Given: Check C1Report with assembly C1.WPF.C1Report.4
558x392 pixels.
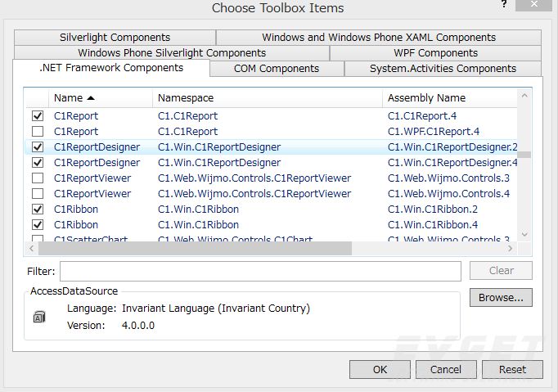Looking at the screenshot, I should point(38,132).
